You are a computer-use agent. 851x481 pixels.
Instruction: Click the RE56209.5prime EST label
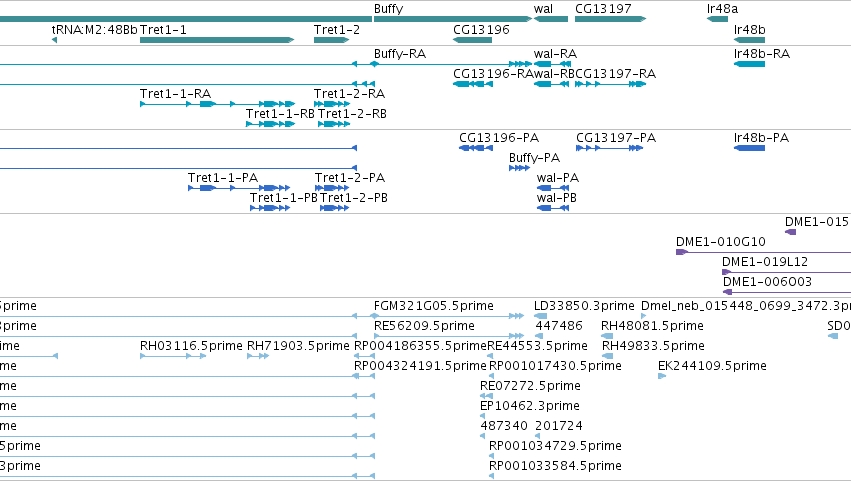[x=424, y=326]
